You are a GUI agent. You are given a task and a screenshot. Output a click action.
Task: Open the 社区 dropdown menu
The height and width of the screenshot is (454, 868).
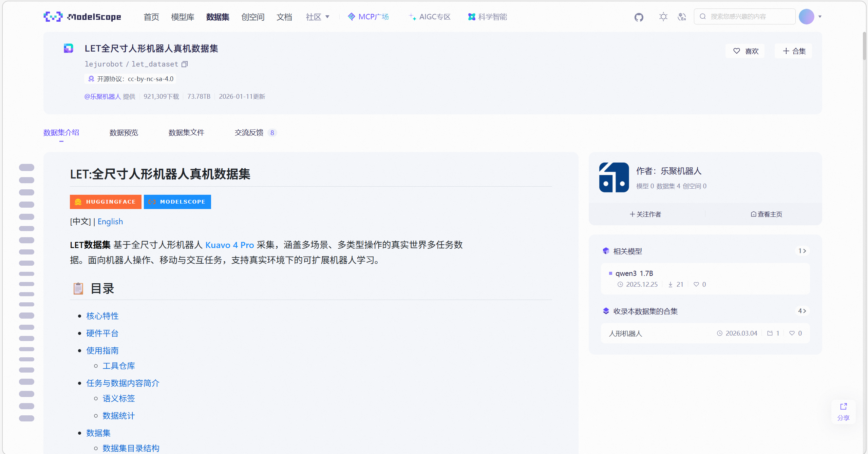click(x=318, y=16)
